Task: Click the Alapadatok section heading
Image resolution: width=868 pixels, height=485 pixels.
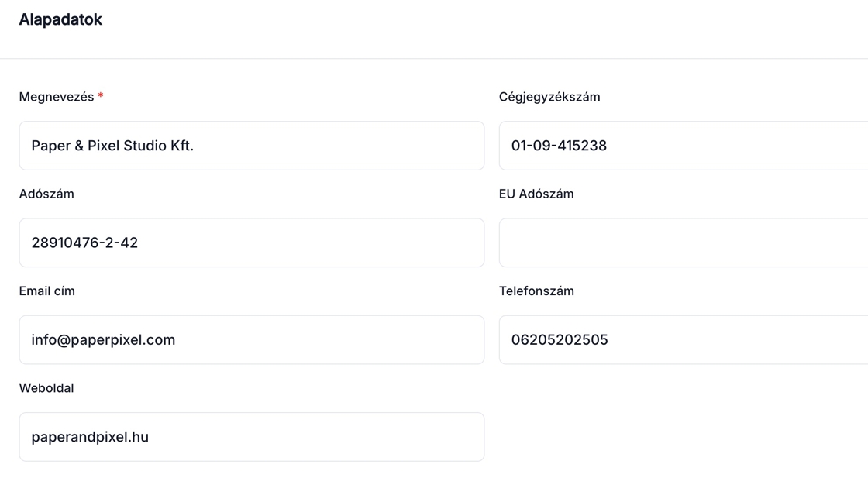Action: 60,19
